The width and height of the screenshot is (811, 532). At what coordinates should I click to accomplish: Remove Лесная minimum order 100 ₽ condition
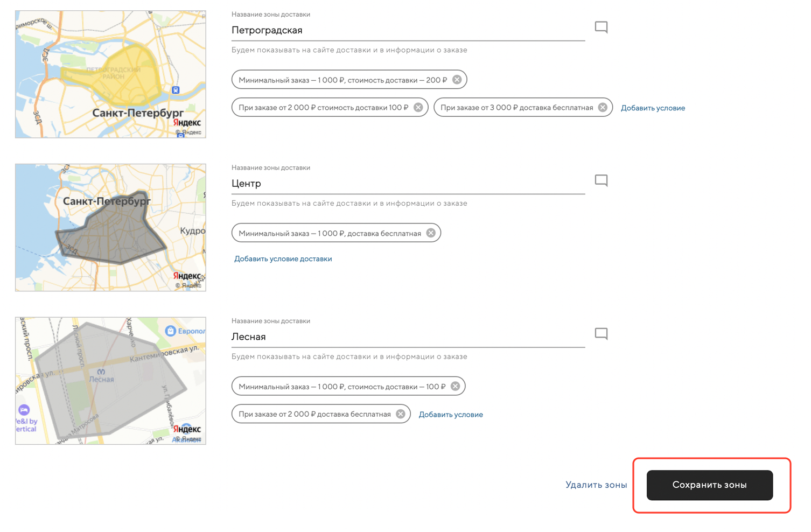tap(455, 387)
